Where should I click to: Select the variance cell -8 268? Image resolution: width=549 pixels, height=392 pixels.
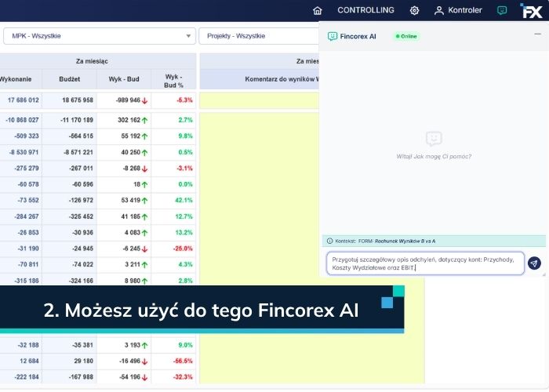124,169
